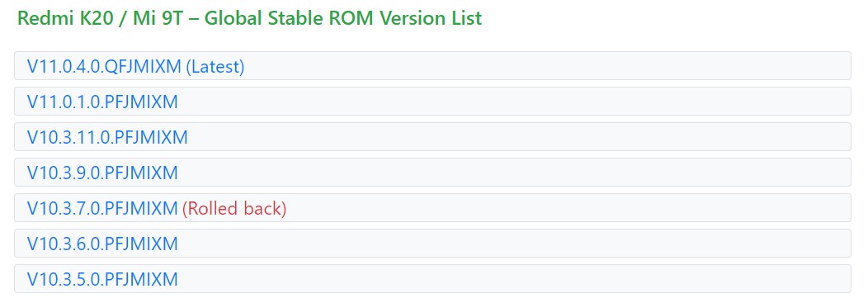This screenshot has width=868, height=303.
Task: Click the V10.3.9.0.PFJMIXM version link
Action: coord(102,173)
